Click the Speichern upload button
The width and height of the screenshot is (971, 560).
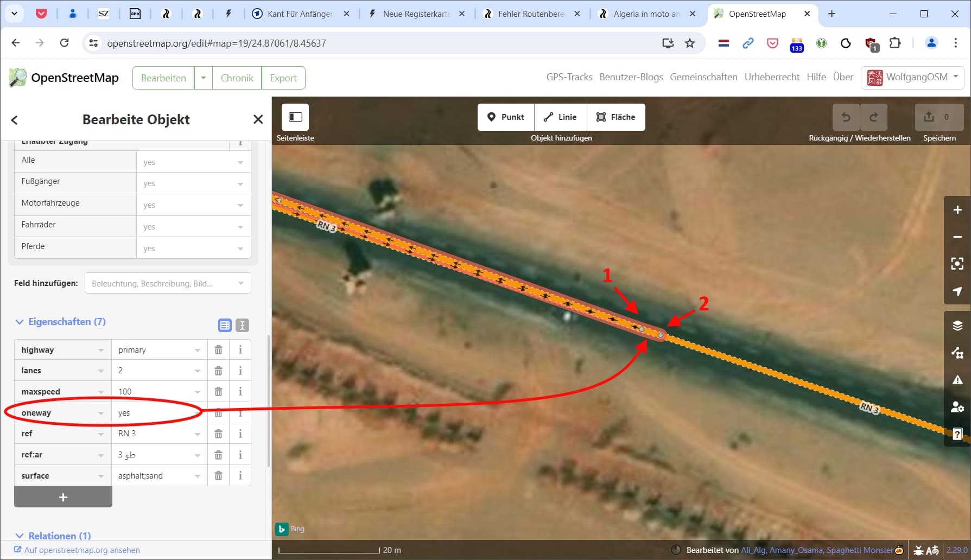click(x=939, y=117)
